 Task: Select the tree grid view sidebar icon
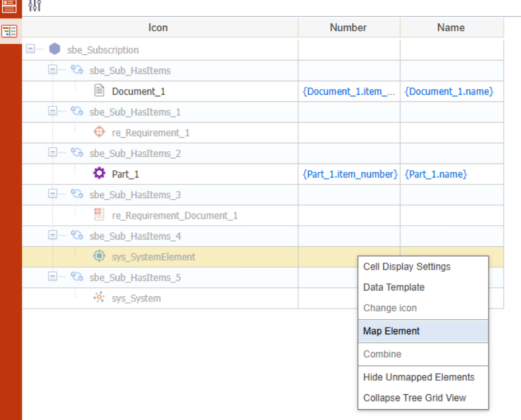[10, 31]
